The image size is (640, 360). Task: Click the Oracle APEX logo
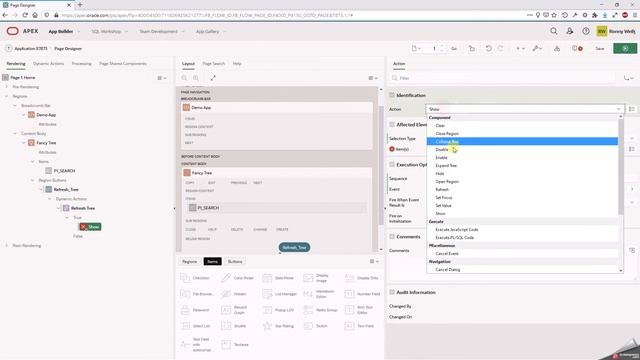(22, 31)
